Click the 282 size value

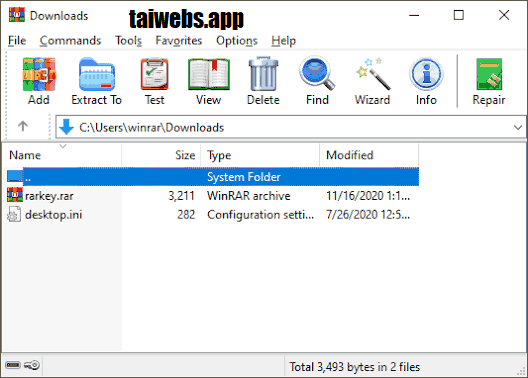186,215
